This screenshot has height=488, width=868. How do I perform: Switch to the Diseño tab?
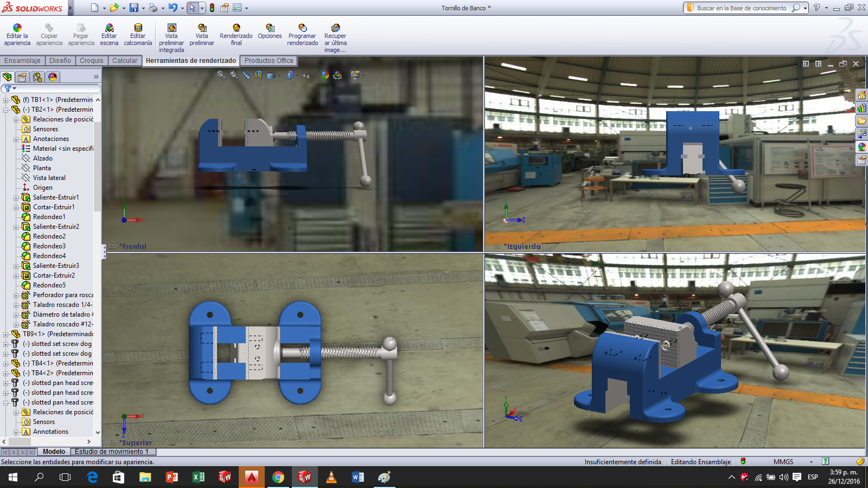tap(60, 61)
